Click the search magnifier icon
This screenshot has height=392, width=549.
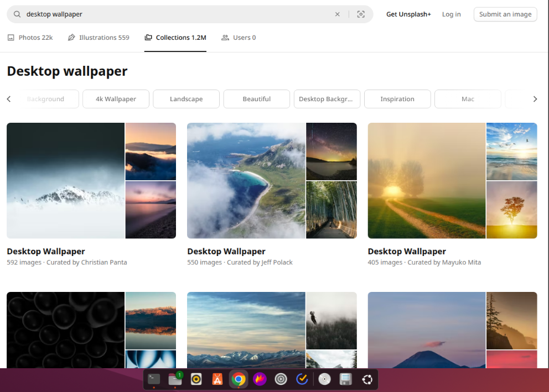17,14
